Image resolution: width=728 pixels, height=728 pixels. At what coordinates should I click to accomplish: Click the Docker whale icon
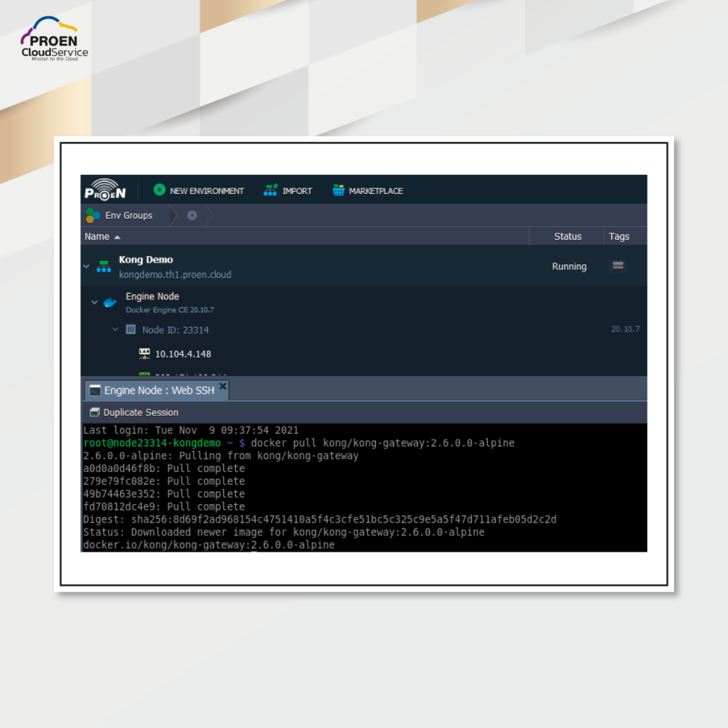click(x=110, y=303)
